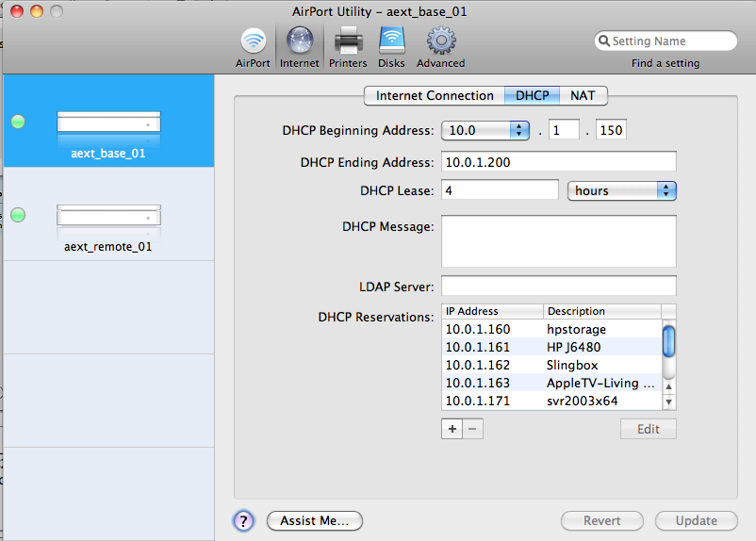Click the DHCP Lease value field
The height and width of the screenshot is (541, 756).
(500, 190)
